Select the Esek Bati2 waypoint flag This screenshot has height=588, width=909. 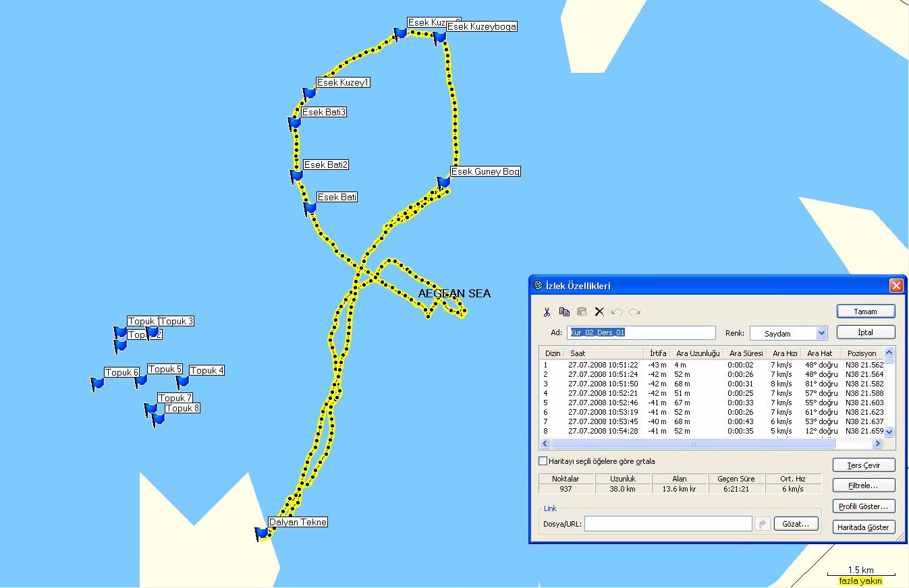tap(296, 175)
